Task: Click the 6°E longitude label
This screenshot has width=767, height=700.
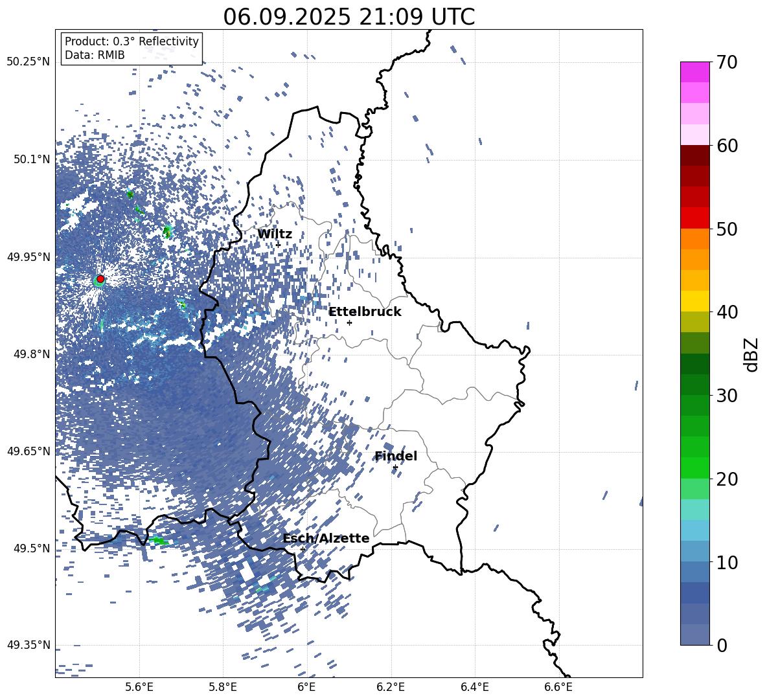Action: (306, 687)
